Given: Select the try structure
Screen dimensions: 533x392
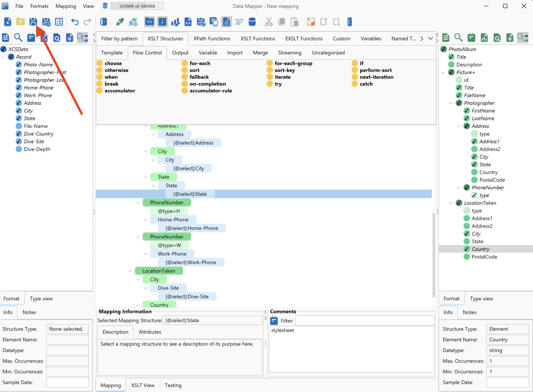Looking at the screenshot, I should [x=274, y=84].
